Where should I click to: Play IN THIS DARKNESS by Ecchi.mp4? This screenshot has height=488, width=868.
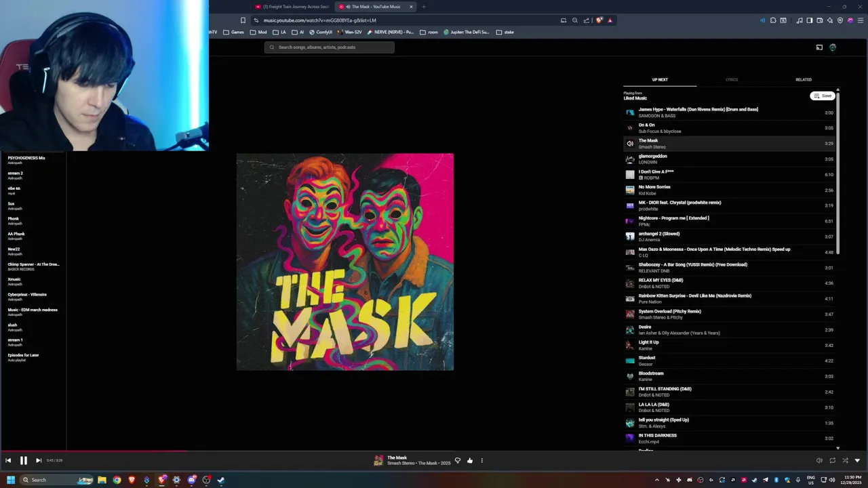pyautogui.click(x=729, y=439)
